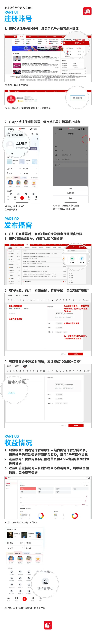Tap 浏览 icon in login app screenshot
This screenshot has height=644, width=96.
tap(24, 169)
